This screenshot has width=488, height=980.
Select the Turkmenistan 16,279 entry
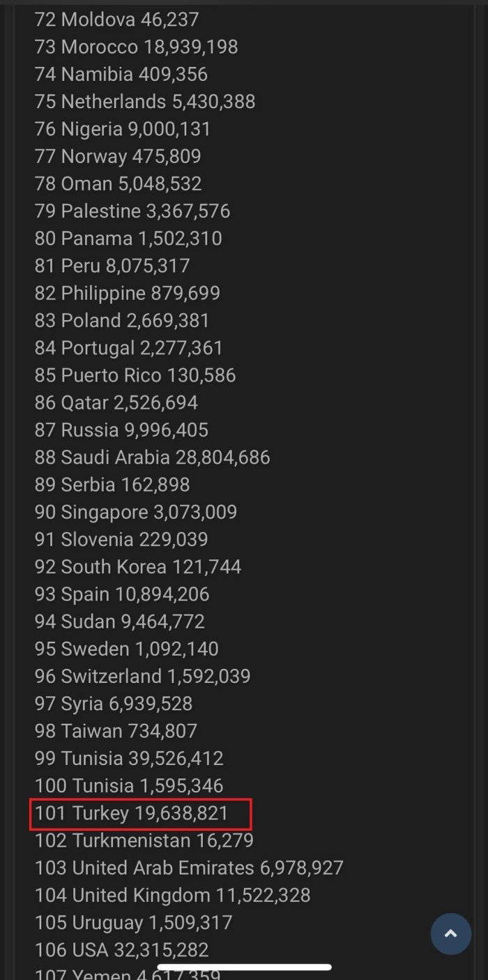144,840
